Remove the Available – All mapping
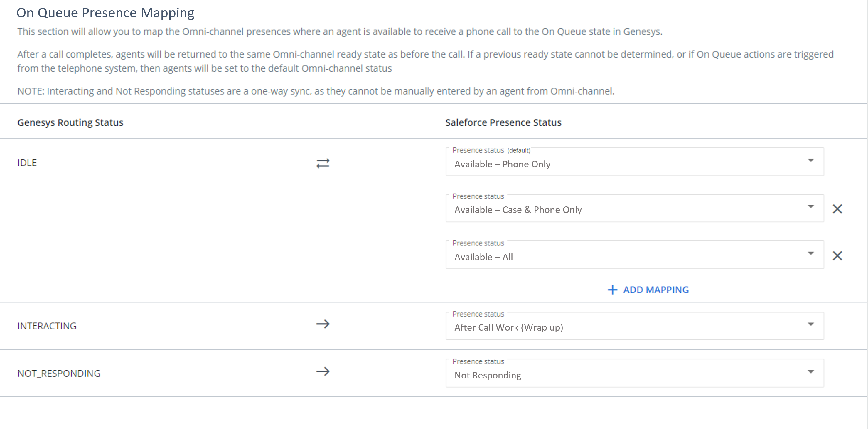This screenshot has width=868, height=429. (837, 256)
